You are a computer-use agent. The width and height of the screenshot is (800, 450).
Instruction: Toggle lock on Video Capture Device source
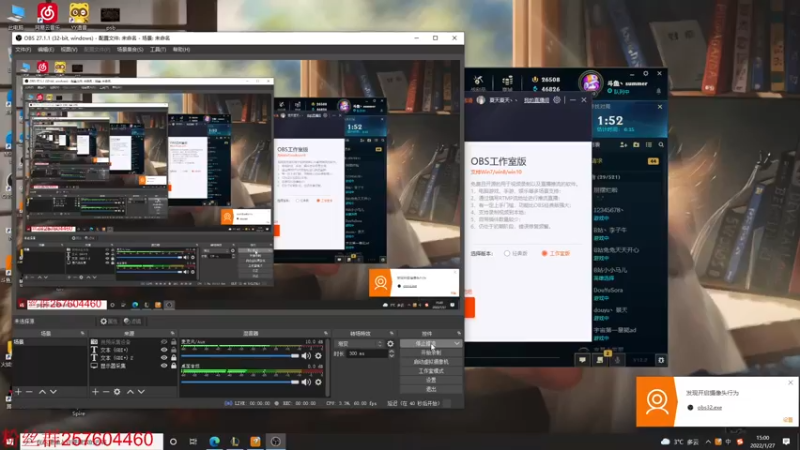[x=173, y=342]
